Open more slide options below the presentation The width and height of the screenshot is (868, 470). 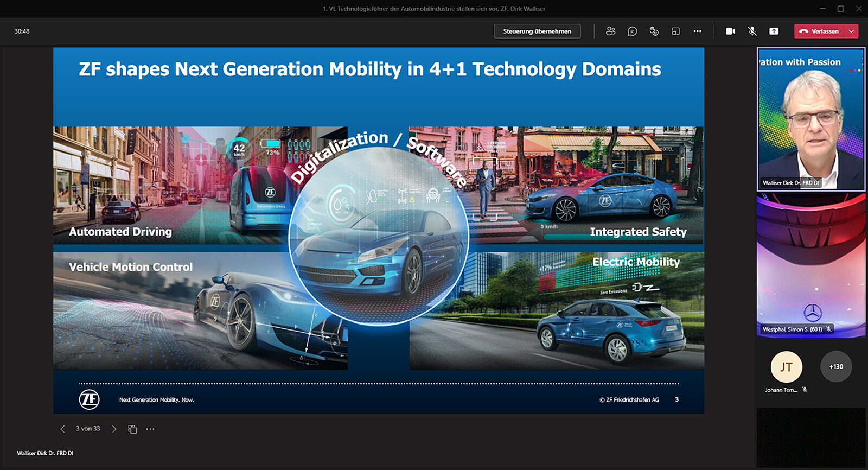pyautogui.click(x=150, y=429)
